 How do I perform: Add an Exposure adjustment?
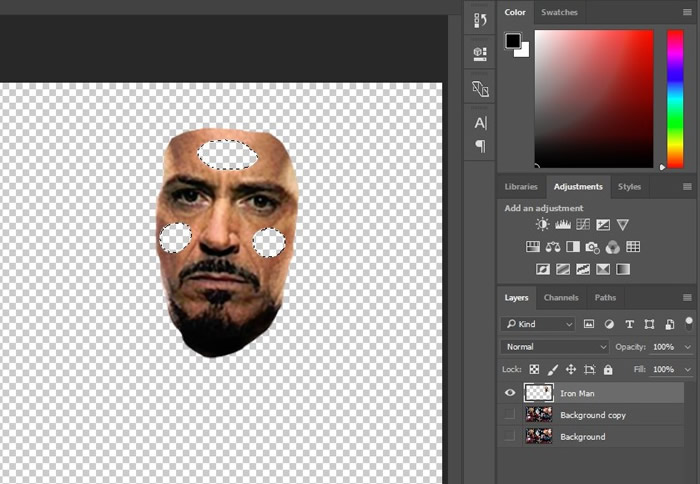click(x=603, y=224)
